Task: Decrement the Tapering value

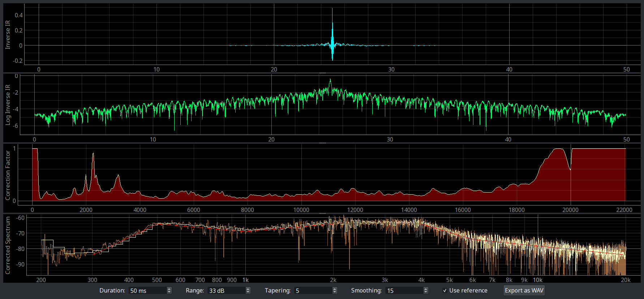Action: pyautogui.click(x=335, y=292)
